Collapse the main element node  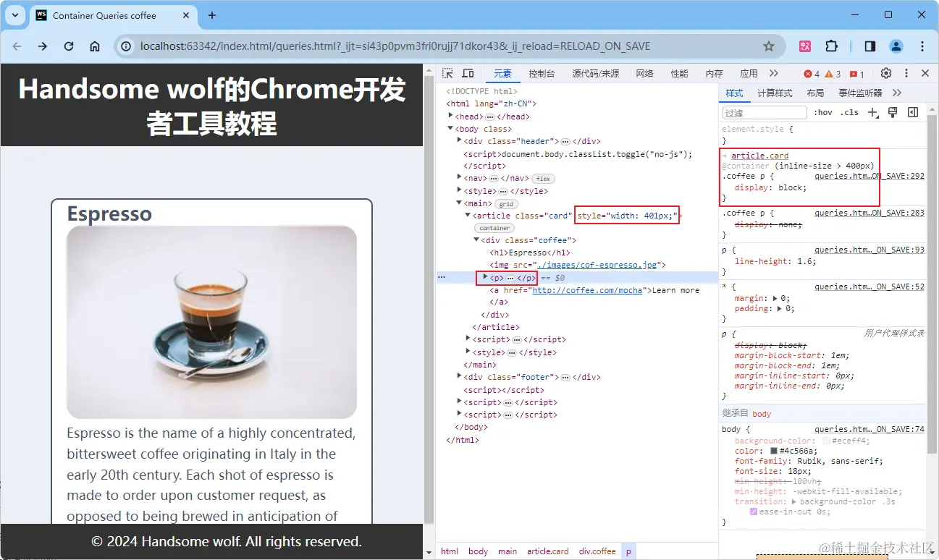pos(460,203)
